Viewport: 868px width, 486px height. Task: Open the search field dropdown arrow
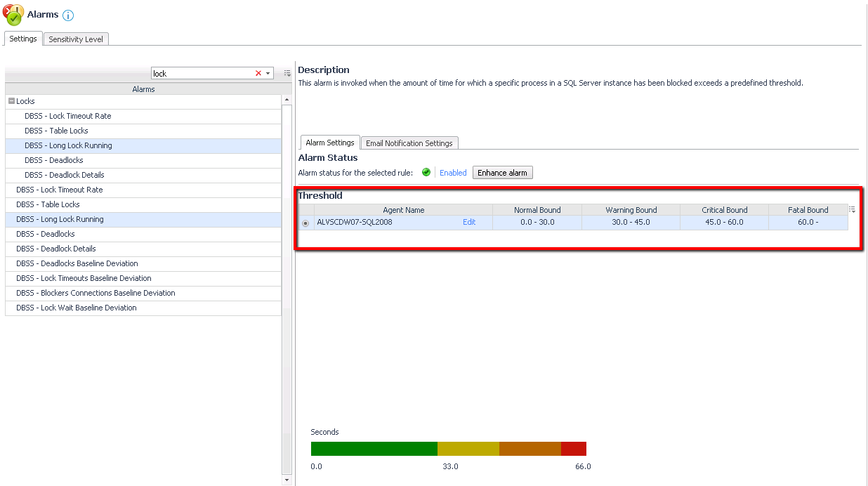(x=268, y=74)
